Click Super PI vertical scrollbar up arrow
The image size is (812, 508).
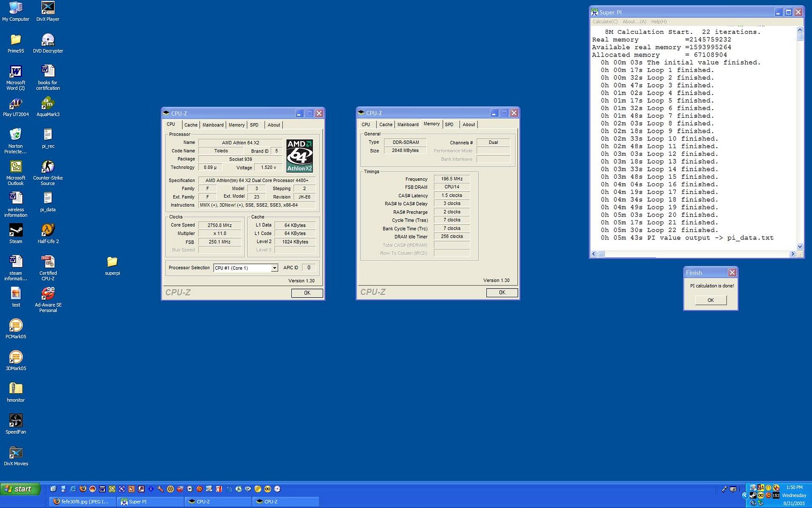click(x=800, y=30)
